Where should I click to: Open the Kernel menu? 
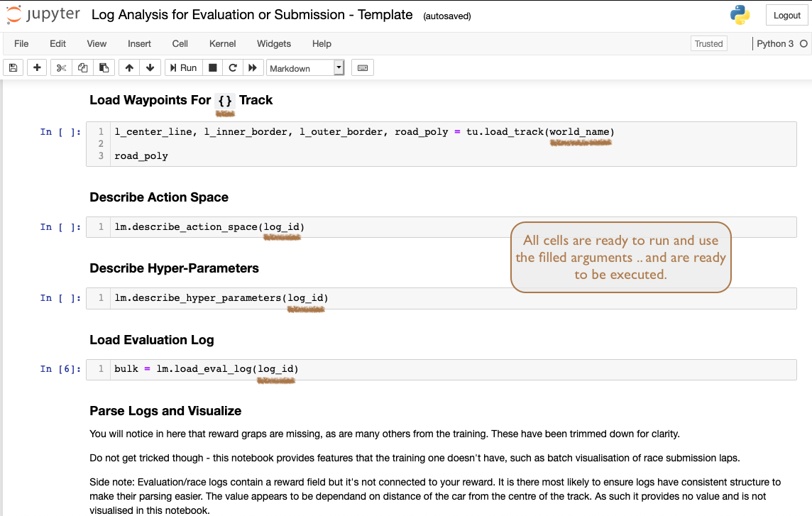point(222,43)
